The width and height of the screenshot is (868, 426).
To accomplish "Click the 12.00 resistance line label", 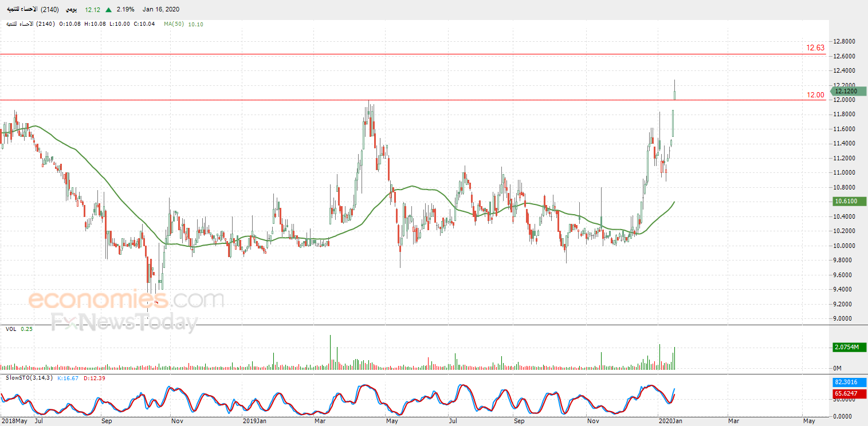I will click(x=815, y=95).
